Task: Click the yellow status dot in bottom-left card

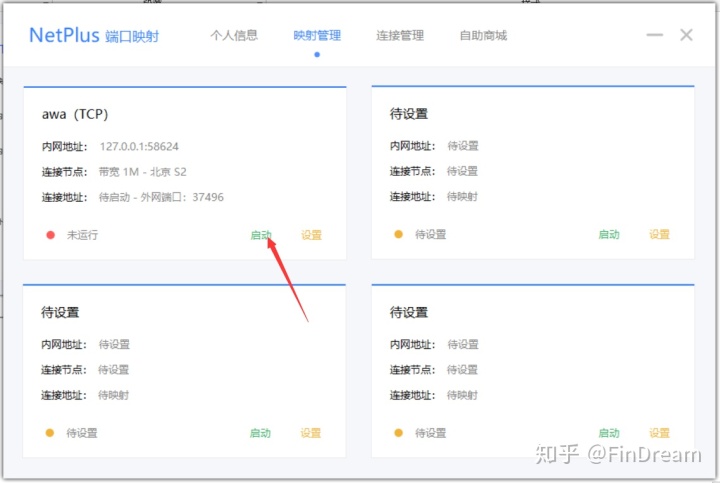Action: click(50, 433)
